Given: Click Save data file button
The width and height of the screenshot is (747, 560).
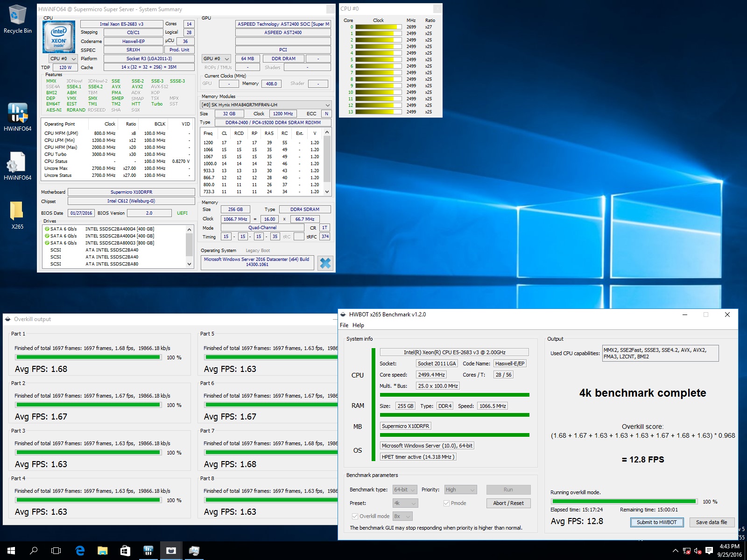Looking at the screenshot, I should (712, 522).
